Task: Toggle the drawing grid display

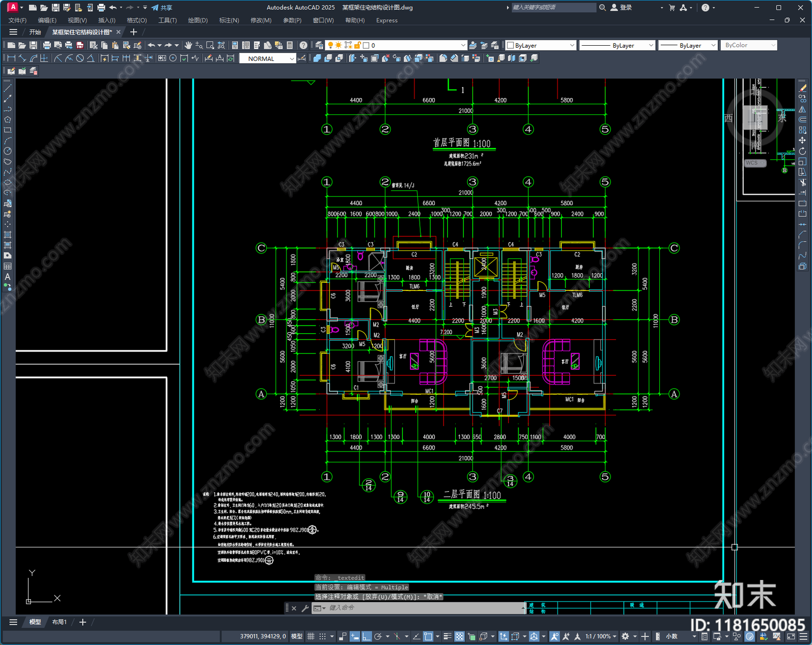Action: pyautogui.click(x=311, y=636)
